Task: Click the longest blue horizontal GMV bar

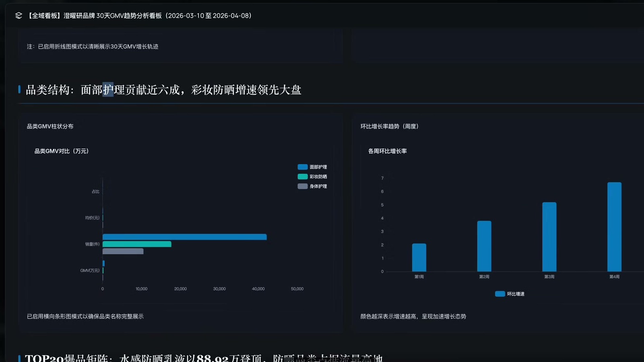Action: click(181, 237)
